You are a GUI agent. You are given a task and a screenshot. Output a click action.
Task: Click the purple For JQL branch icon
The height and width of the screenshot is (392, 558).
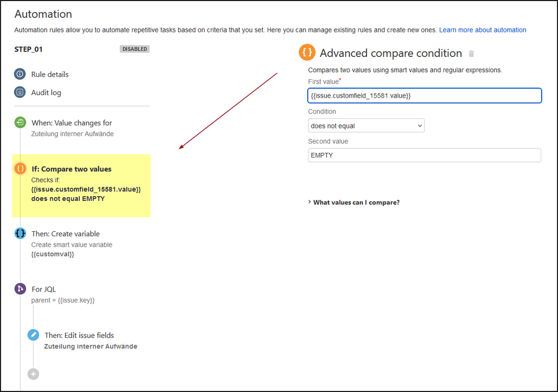point(20,289)
